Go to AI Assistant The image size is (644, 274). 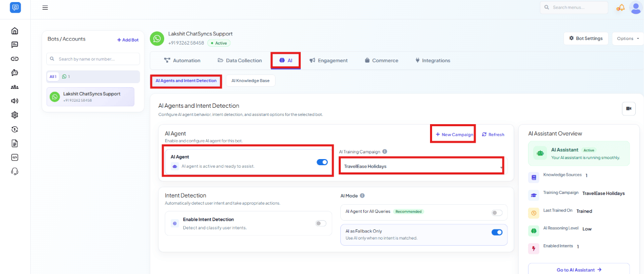pyautogui.click(x=579, y=269)
